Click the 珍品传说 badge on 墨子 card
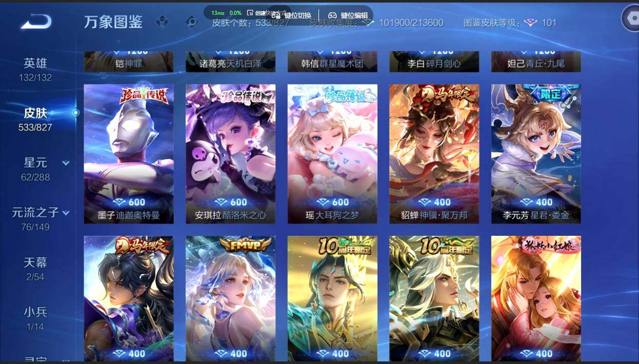The image size is (639, 364). tap(144, 96)
